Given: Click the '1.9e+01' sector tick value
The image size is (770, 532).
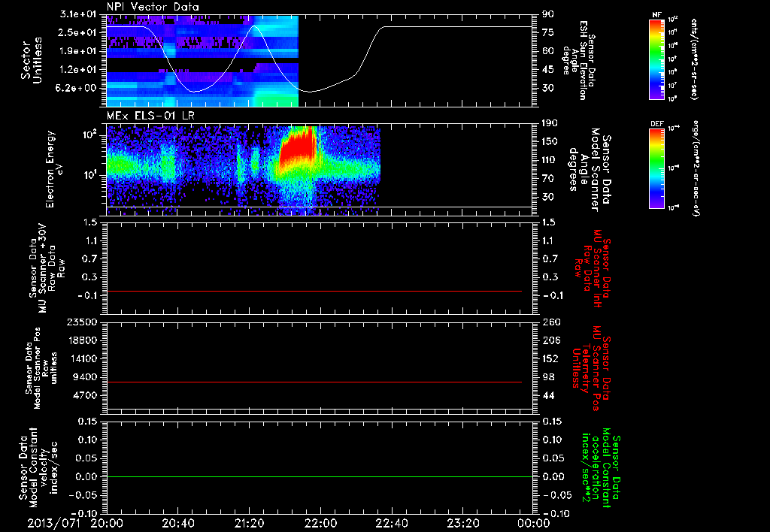Looking at the screenshot, I should pyautogui.click(x=77, y=51).
